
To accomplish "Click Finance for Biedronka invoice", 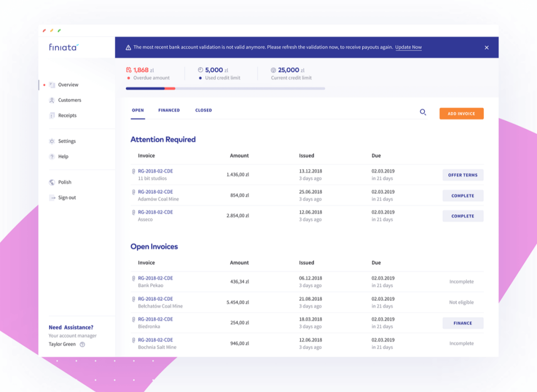I will point(463,323).
